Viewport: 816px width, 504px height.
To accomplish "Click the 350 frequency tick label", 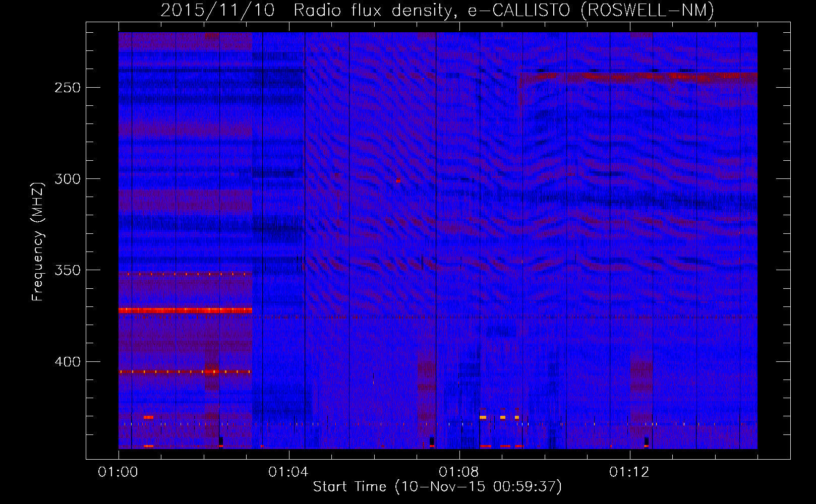I will pyautogui.click(x=68, y=270).
